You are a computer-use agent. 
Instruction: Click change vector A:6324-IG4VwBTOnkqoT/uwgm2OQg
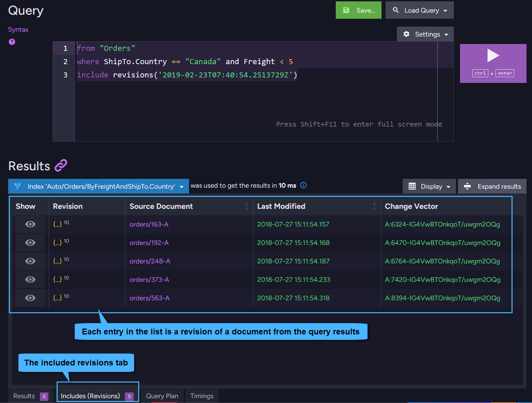tap(442, 224)
